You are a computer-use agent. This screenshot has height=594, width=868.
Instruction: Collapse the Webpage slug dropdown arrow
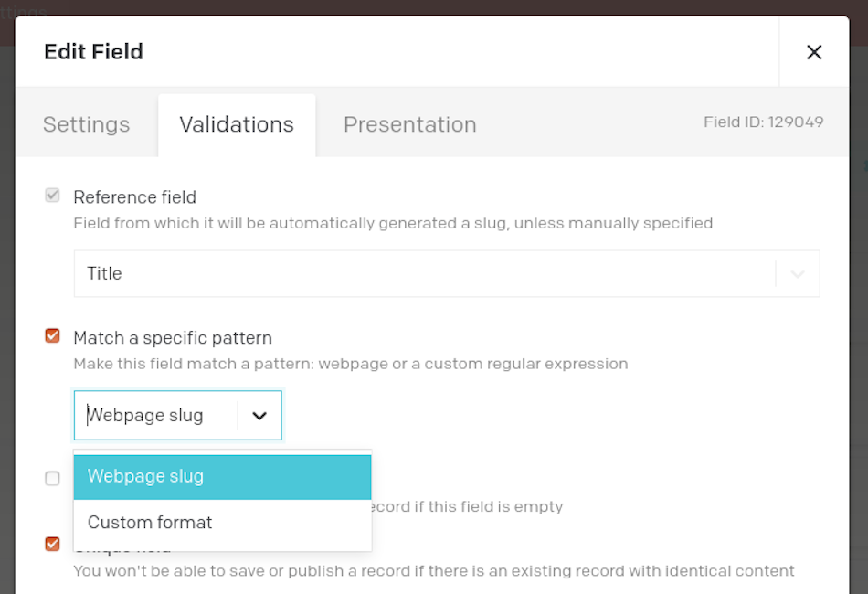coord(259,416)
